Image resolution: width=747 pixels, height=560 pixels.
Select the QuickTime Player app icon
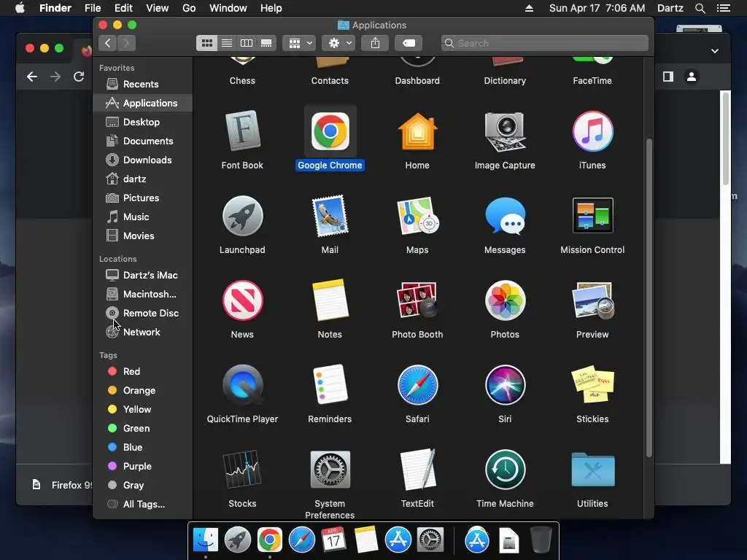click(x=242, y=385)
